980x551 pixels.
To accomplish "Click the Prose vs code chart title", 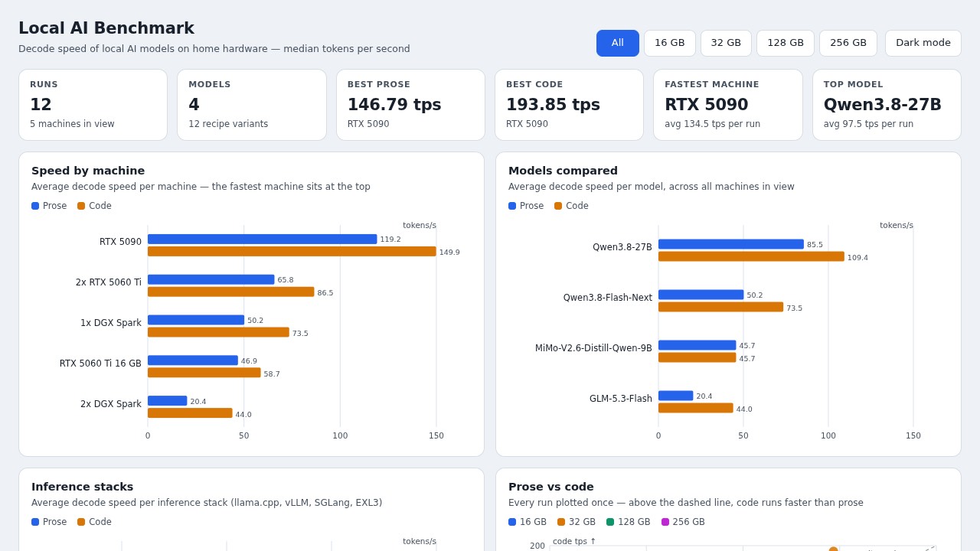I will point(551,487).
